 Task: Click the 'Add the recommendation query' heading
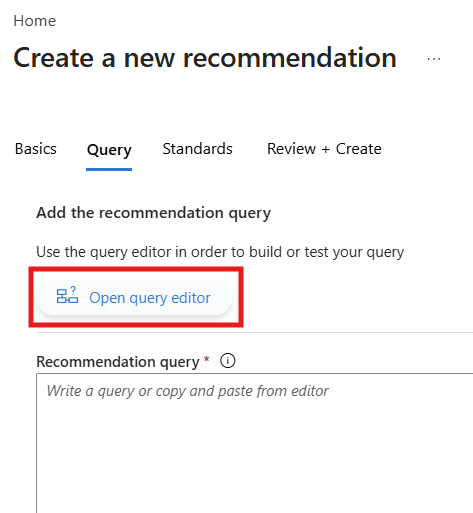pyautogui.click(x=153, y=213)
